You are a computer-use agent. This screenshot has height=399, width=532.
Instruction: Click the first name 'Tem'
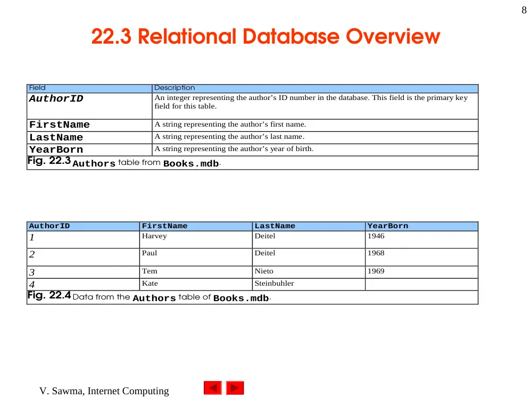tap(149, 271)
